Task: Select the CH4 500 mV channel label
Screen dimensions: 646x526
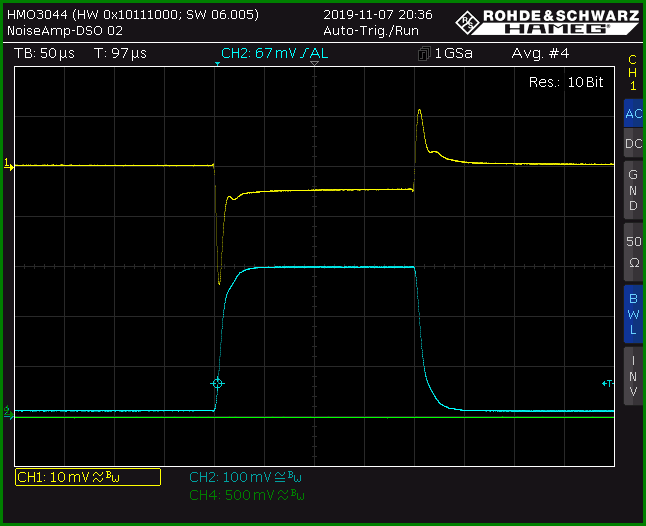Action: 247,495
